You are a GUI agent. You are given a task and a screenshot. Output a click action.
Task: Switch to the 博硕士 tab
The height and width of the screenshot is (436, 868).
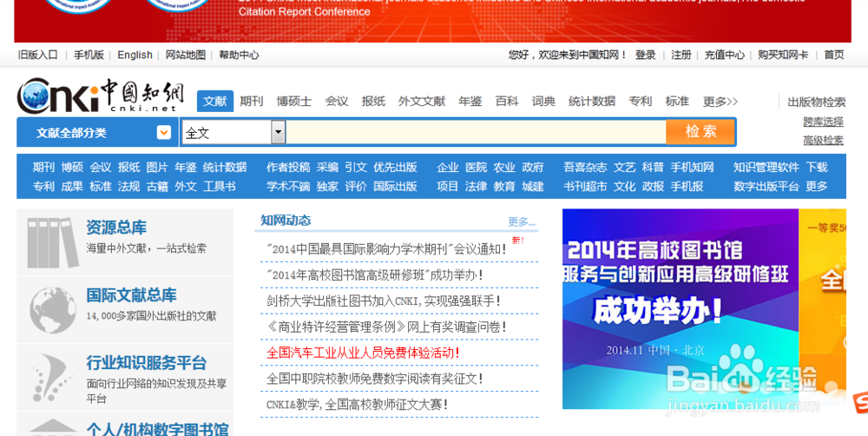click(x=294, y=102)
